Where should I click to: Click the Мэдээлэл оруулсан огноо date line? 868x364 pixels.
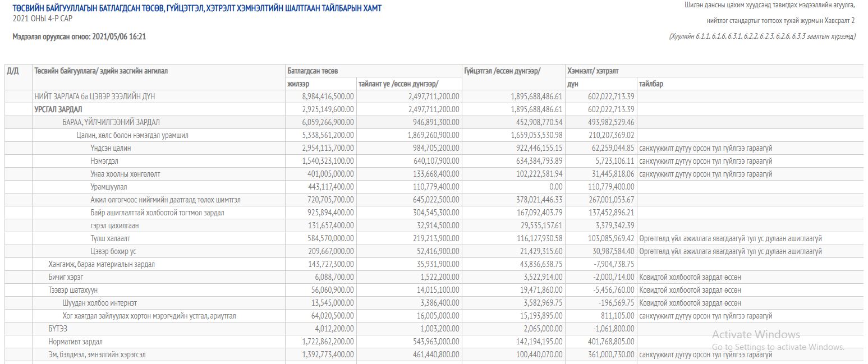(79, 36)
